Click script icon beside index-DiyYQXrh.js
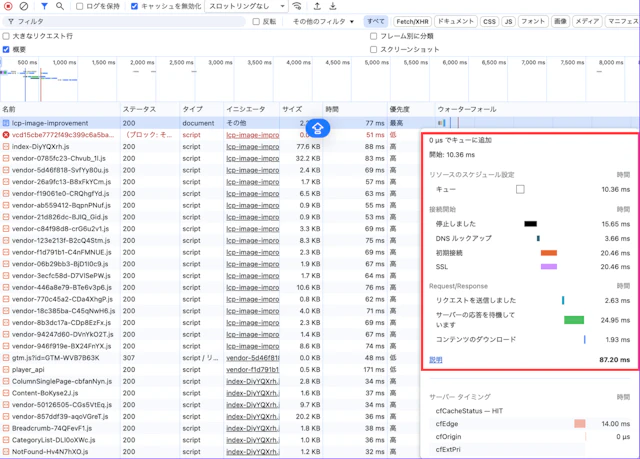Image resolution: width=640 pixels, height=459 pixels. click(6, 146)
